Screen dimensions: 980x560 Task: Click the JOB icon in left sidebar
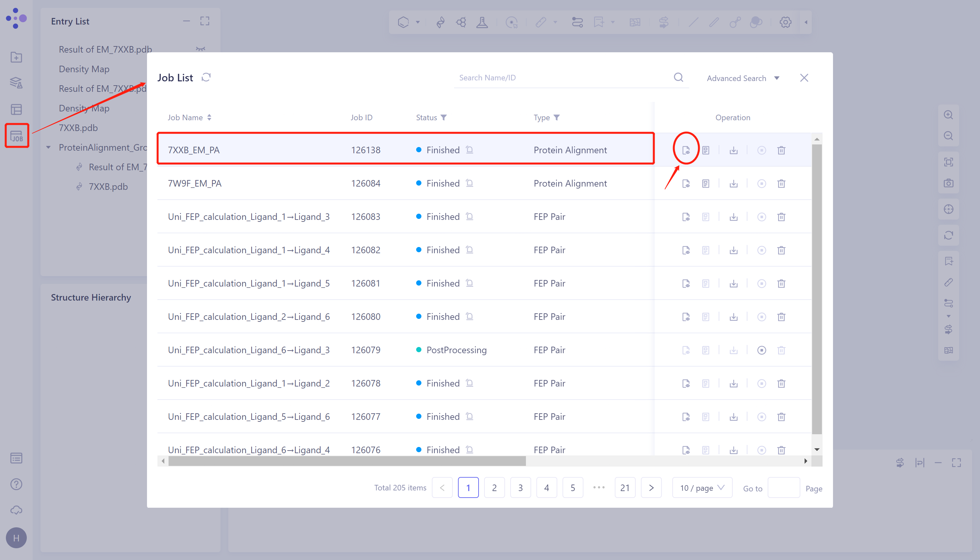(17, 136)
